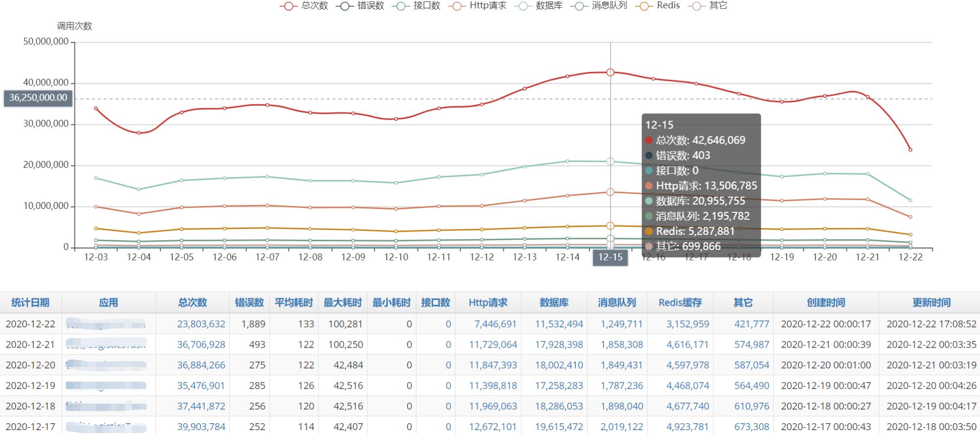Click the 创建时间 column header
This screenshot has height=434, width=980.
tap(826, 303)
